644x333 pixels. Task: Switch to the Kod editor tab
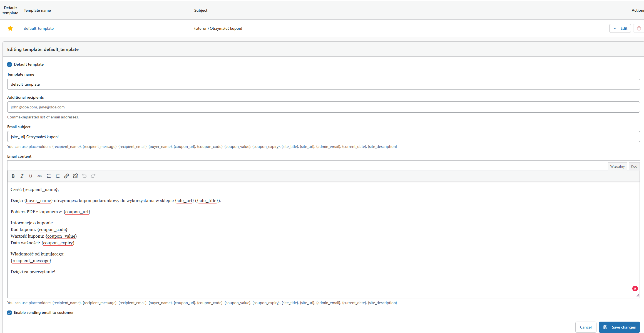(x=634, y=166)
